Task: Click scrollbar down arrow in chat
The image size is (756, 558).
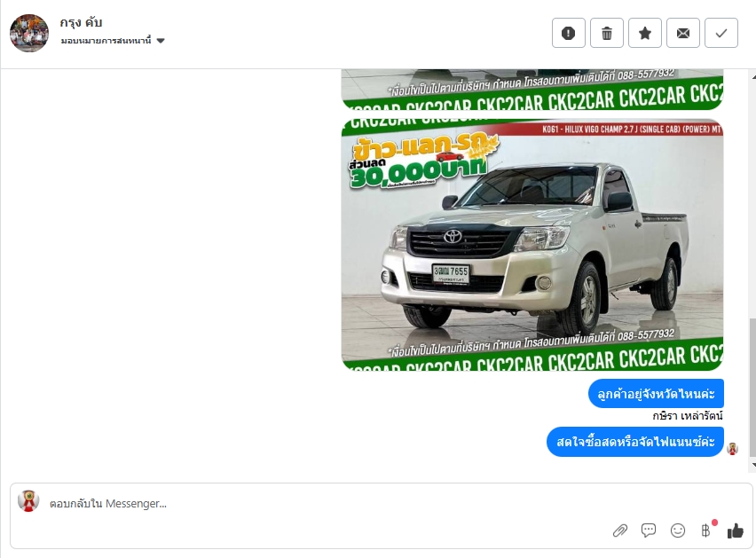Action: click(753, 465)
